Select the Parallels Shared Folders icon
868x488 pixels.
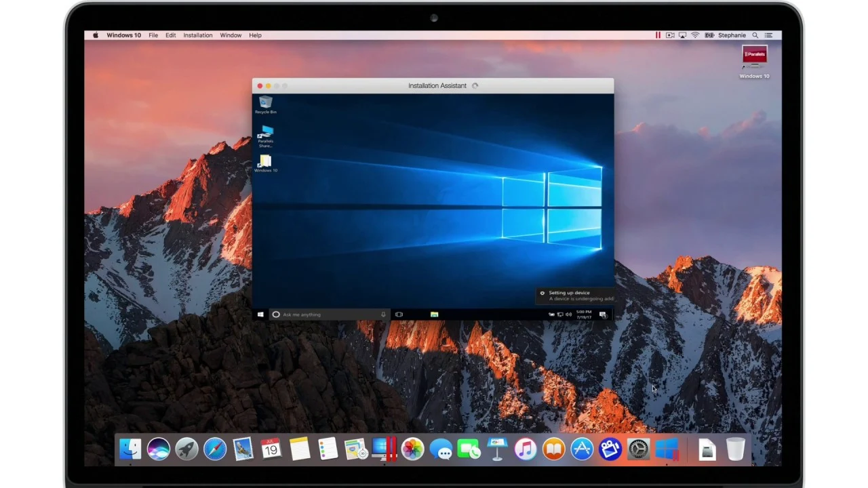click(266, 136)
